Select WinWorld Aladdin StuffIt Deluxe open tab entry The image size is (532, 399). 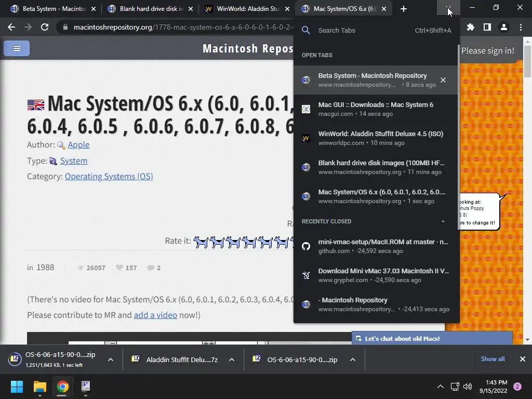click(376, 138)
